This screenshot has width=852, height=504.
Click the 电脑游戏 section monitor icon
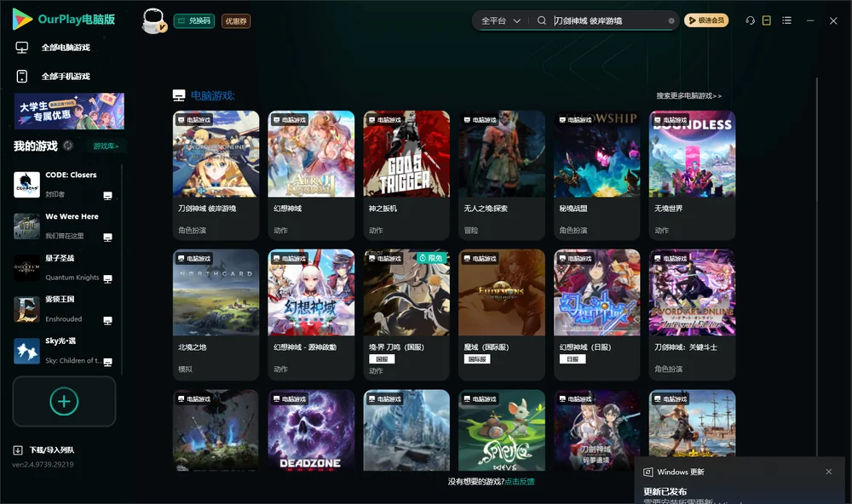179,95
